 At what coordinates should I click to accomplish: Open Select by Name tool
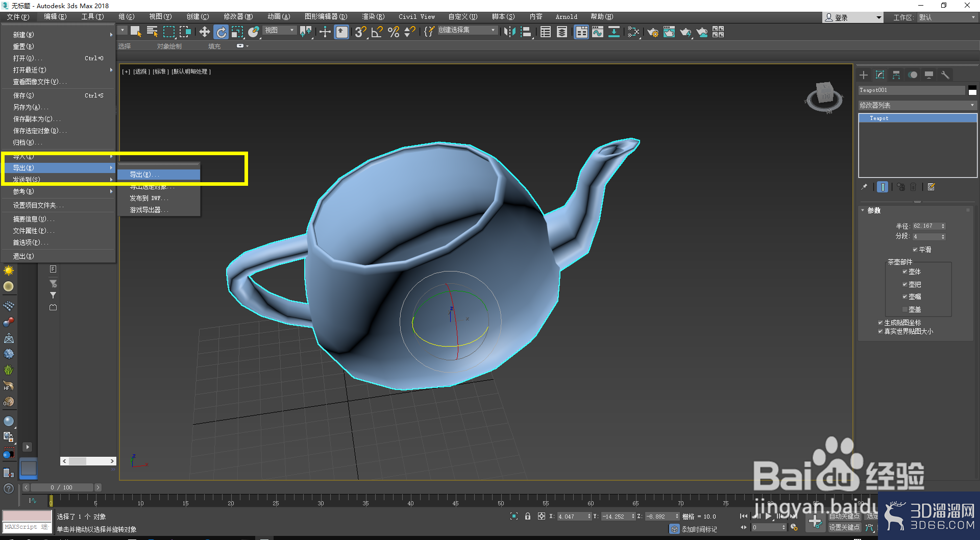click(152, 32)
